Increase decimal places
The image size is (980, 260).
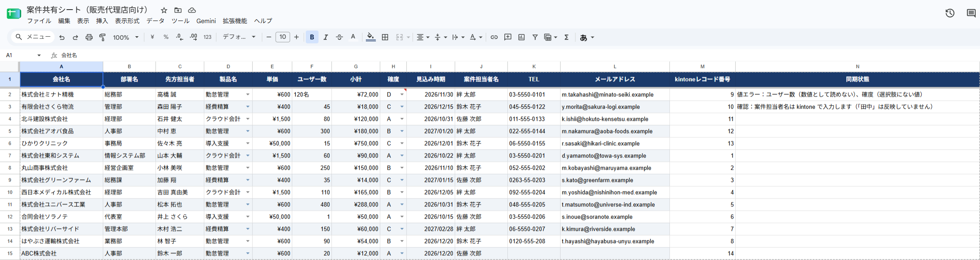coord(193,38)
